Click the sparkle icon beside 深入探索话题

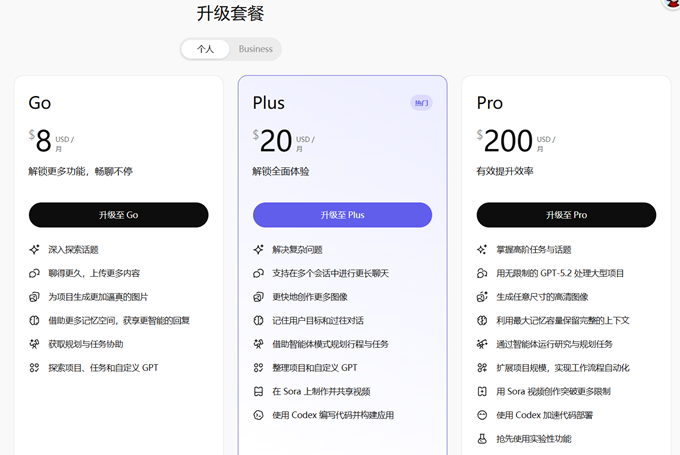tap(34, 249)
